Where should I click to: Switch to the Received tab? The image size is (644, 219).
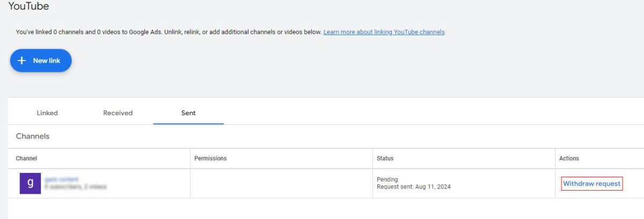click(118, 113)
